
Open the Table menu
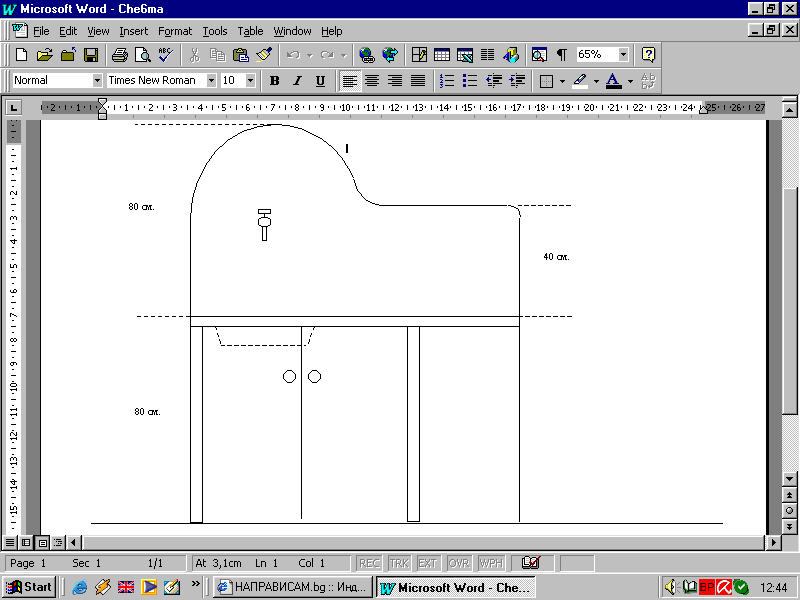[x=250, y=31]
